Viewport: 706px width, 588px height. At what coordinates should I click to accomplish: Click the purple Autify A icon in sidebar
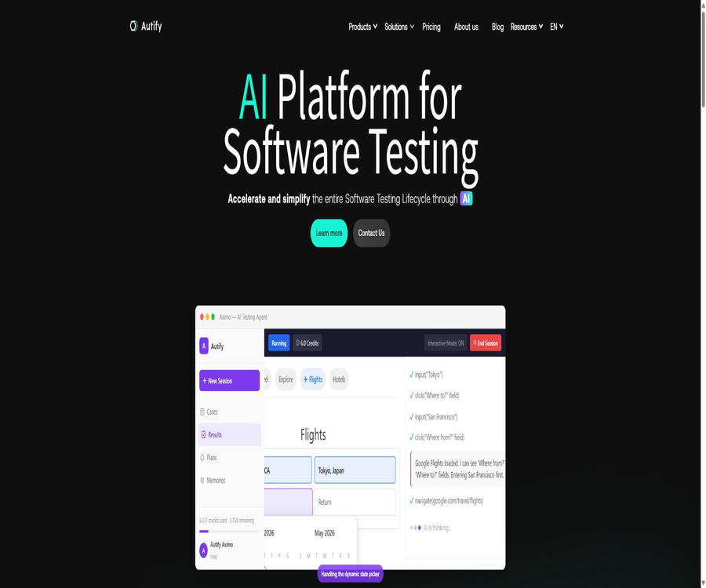(203, 346)
